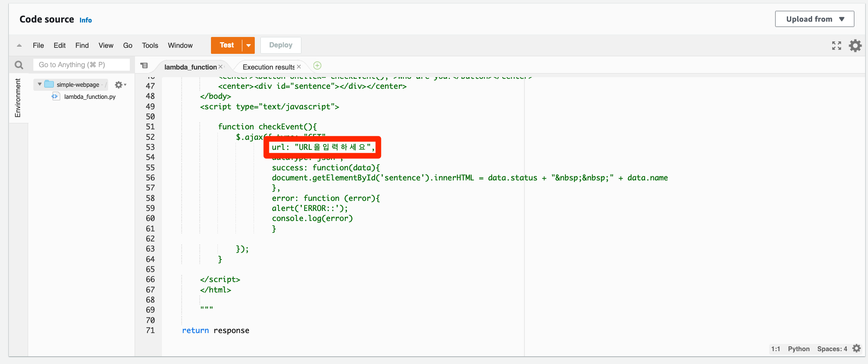Select the simple-webpage folder
The height and width of the screenshot is (364, 868).
click(78, 84)
